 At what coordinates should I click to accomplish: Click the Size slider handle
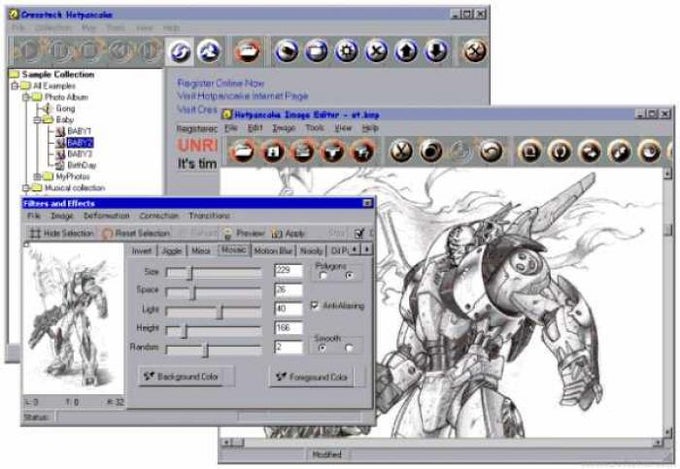pyautogui.click(x=190, y=273)
